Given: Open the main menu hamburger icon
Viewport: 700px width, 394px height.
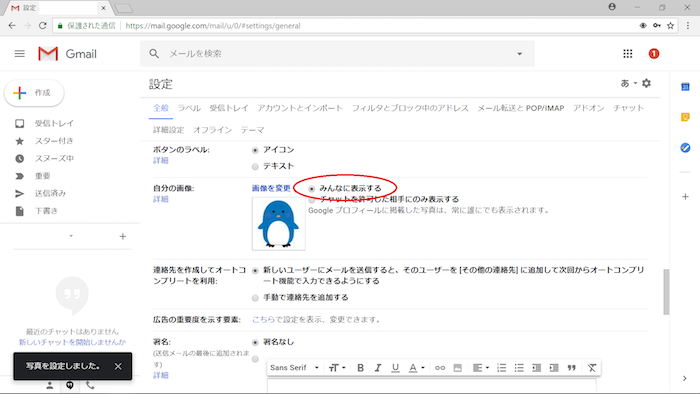Looking at the screenshot, I should [x=20, y=54].
